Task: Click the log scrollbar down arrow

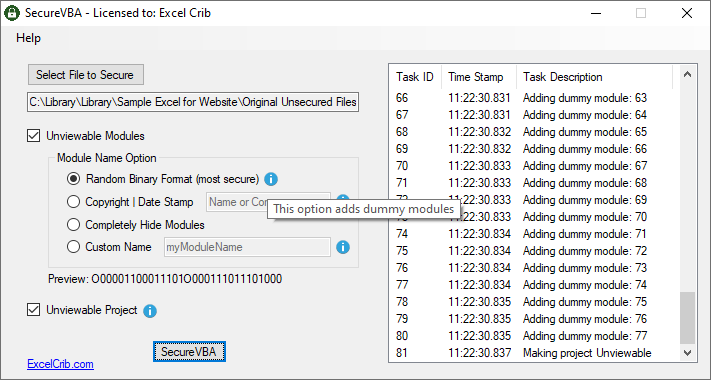Action: coord(687,353)
